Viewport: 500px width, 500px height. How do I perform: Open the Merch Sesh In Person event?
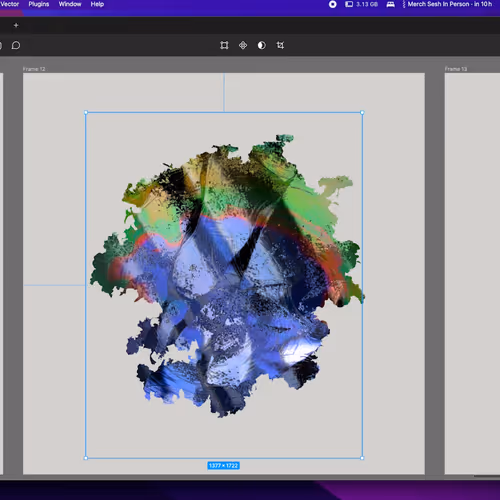(447, 4)
